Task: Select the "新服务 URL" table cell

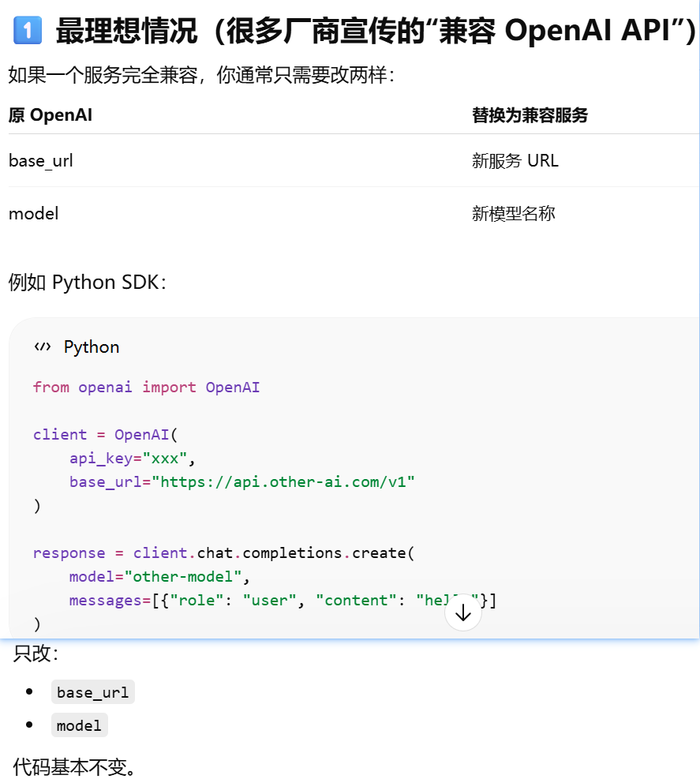Action: 515,161
